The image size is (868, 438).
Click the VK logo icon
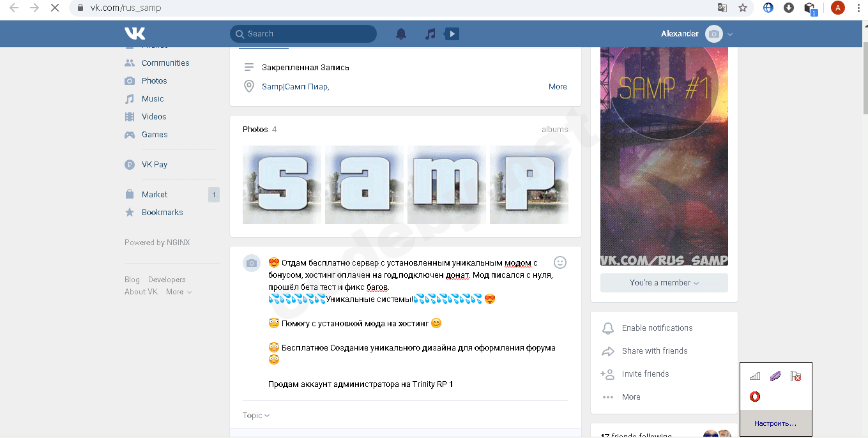(135, 34)
